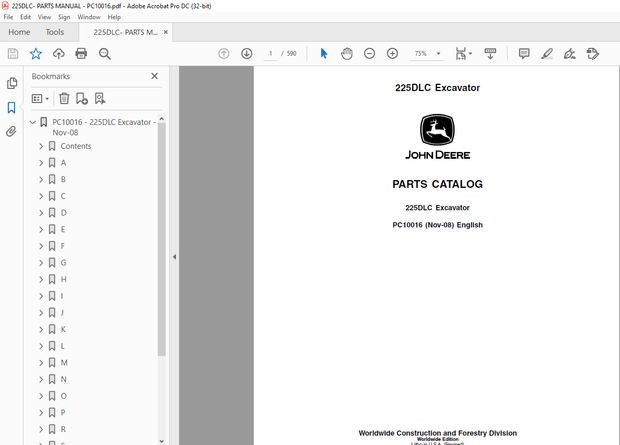This screenshot has width=620, height=445.
Task: Click the upload to cloud icon
Action: [59, 53]
